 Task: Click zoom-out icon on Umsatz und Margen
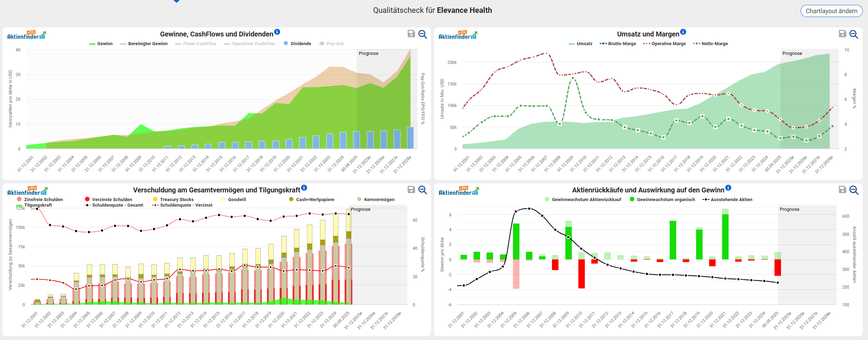point(854,34)
